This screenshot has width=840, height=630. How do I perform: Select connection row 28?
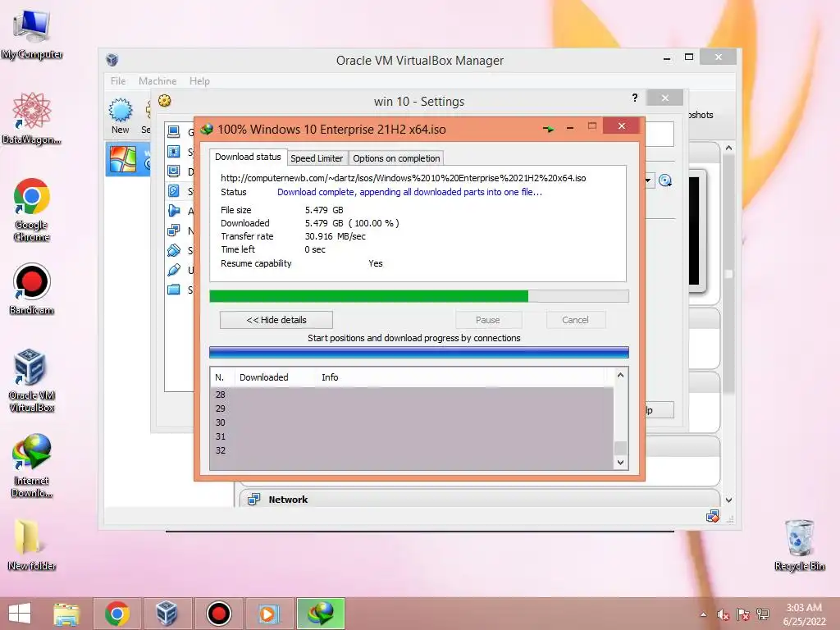(x=412, y=395)
